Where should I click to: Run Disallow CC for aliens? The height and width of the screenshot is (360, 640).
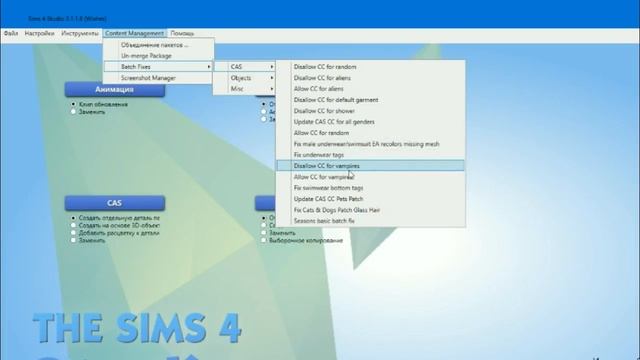click(x=371, y=78)
